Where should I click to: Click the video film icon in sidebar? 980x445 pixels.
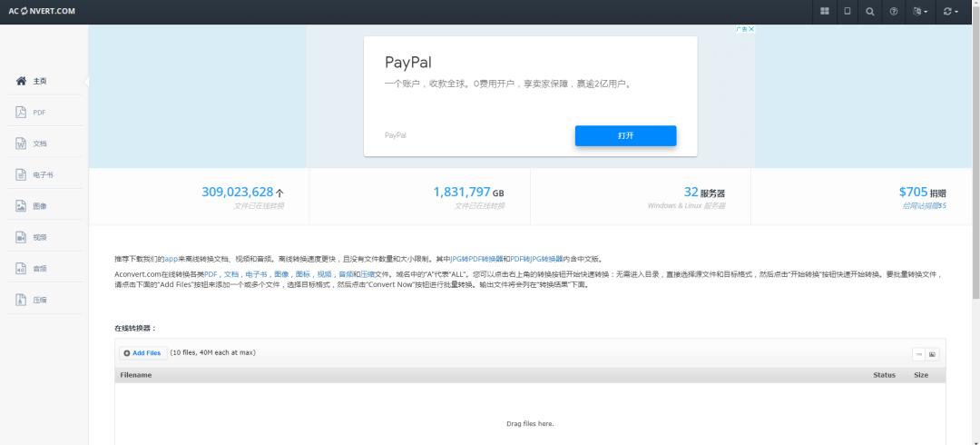21,237
